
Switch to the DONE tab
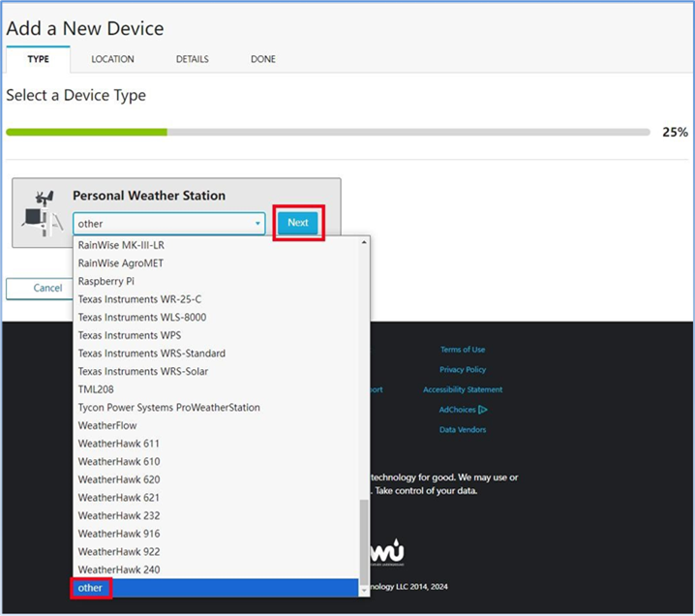(263, 59)
